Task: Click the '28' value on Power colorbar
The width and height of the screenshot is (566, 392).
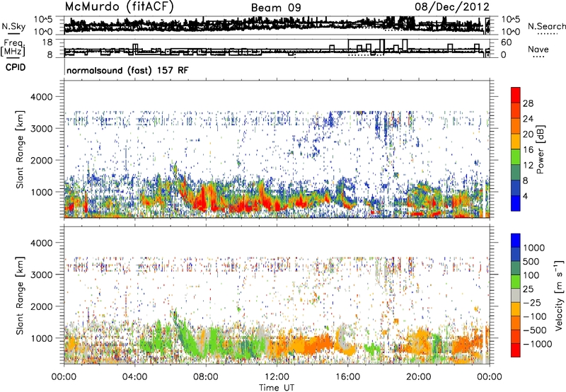Action: tap(528, 103)
